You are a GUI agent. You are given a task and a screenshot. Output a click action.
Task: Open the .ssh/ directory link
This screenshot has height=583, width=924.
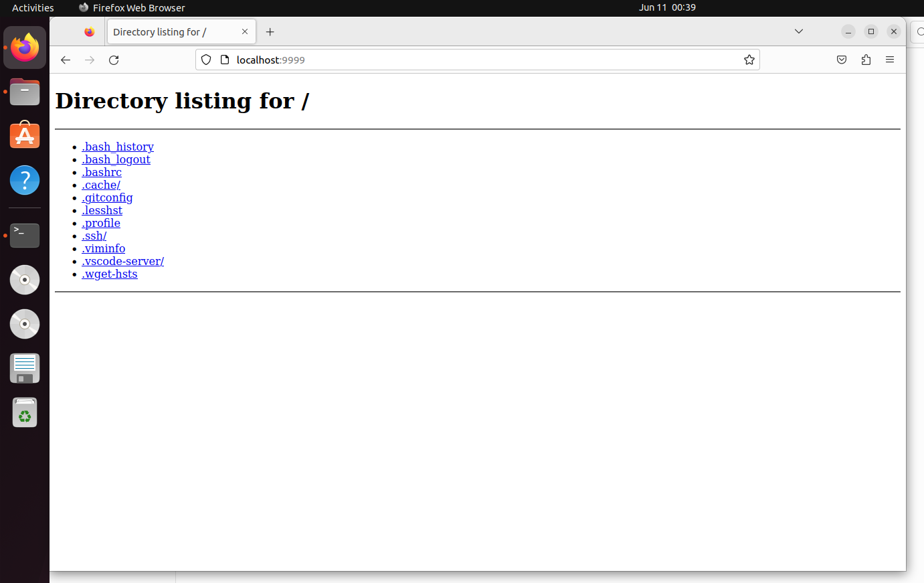click(94, 236)
